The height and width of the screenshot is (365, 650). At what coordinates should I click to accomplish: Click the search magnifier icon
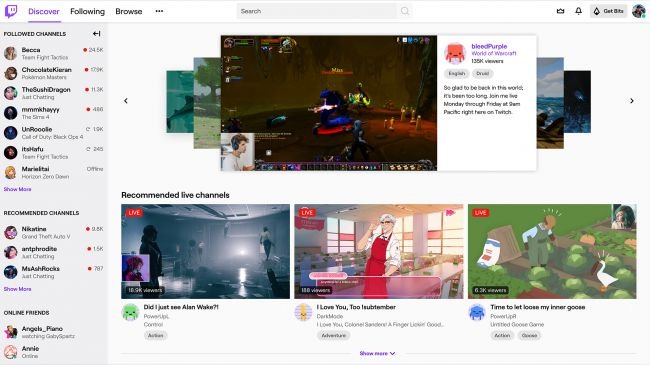tap(405, 11)
